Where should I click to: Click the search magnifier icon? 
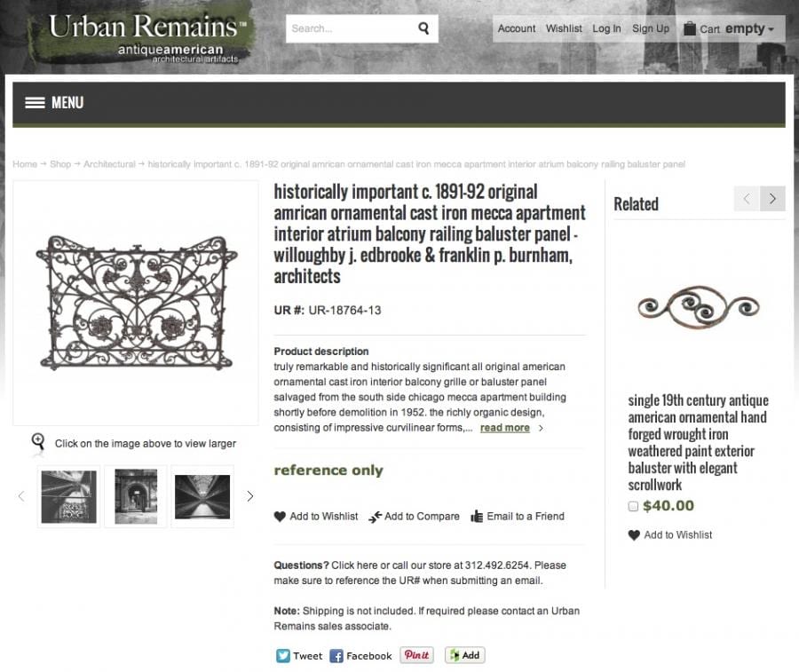pyautogui.click(x=423, y=28)
